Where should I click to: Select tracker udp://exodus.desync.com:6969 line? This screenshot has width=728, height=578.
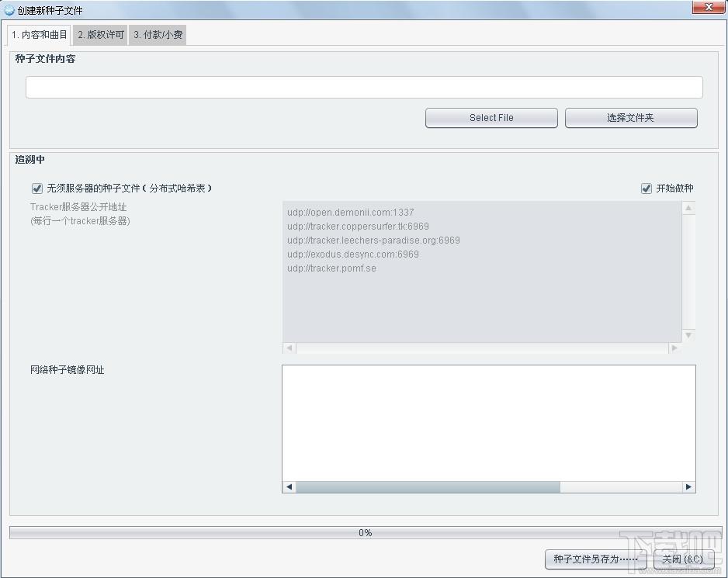point(353,254)
